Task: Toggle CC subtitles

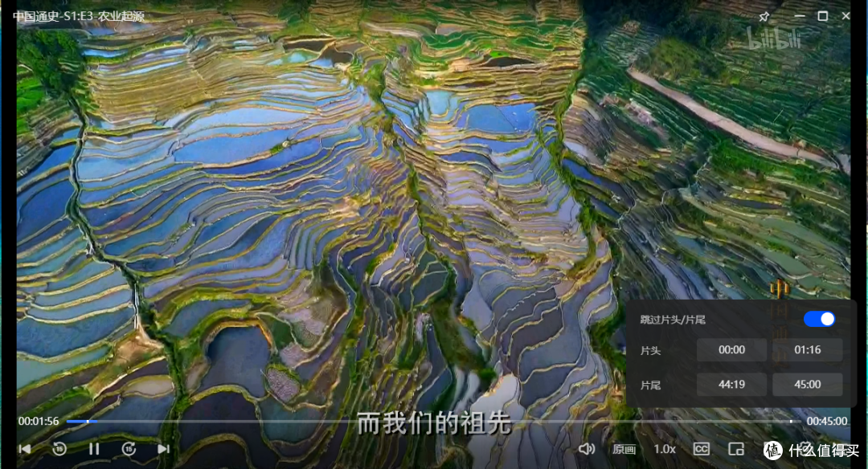Action: point(702,449)
